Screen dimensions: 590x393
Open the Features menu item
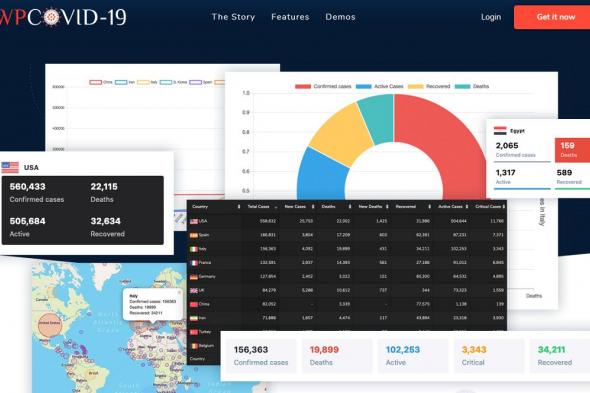pos(290,17)
